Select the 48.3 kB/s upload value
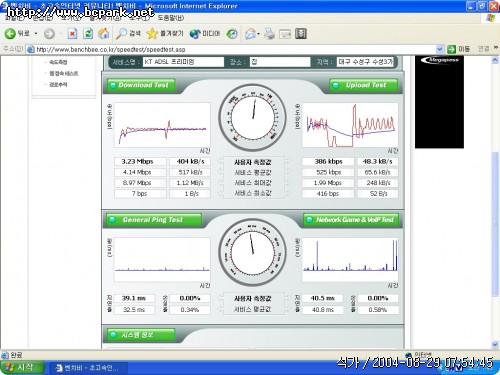Image resolution: width=500 pixels, height=375 pixels. 378,162
